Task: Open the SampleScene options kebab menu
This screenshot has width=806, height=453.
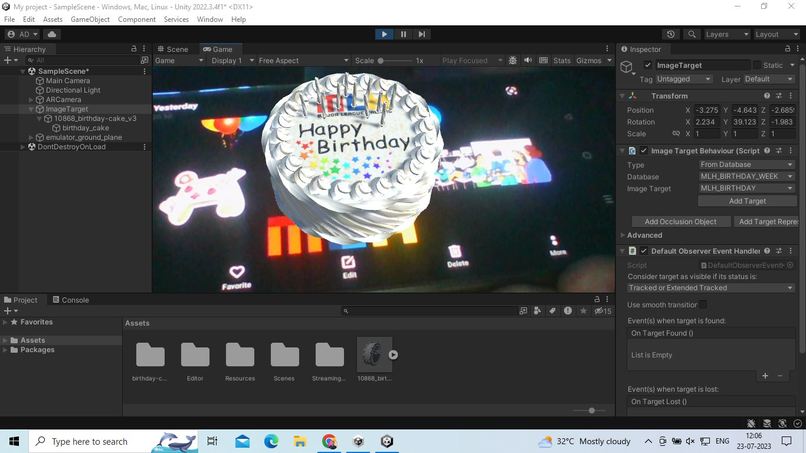Action: tap(144, 71)
